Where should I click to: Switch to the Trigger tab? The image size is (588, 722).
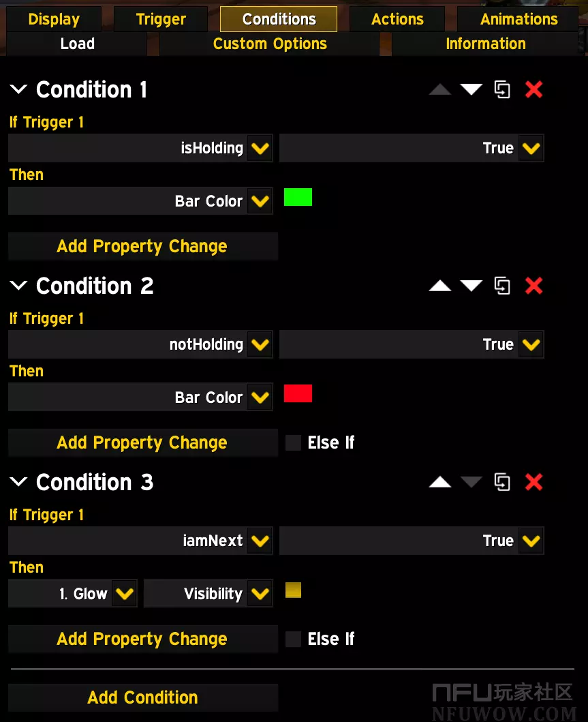(x=161, y=19)
